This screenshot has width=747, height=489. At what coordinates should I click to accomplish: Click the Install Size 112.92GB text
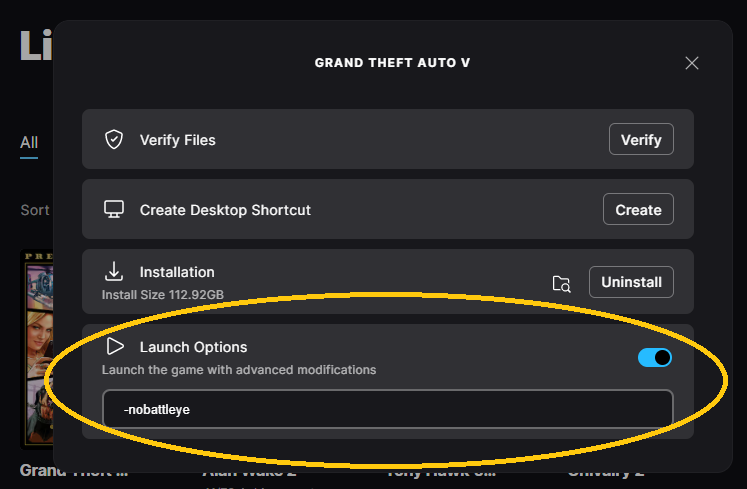click(x=163, y=295)
